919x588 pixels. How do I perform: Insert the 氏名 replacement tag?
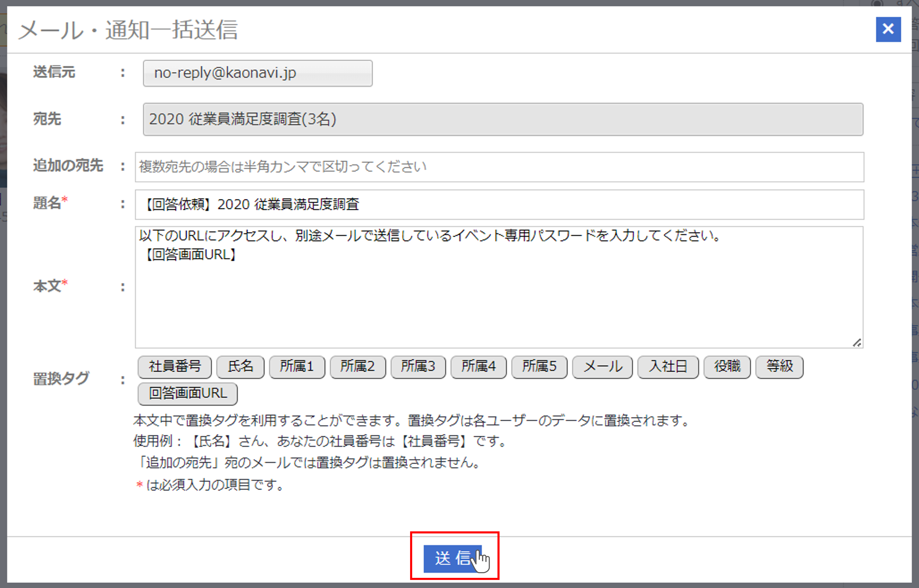pos(240,367)
